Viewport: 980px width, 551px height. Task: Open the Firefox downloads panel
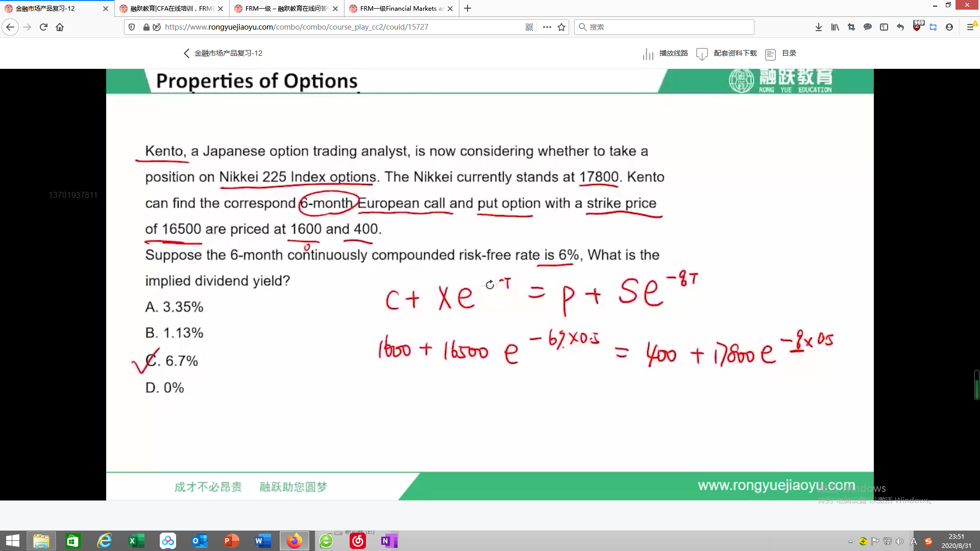click(819, 27)
